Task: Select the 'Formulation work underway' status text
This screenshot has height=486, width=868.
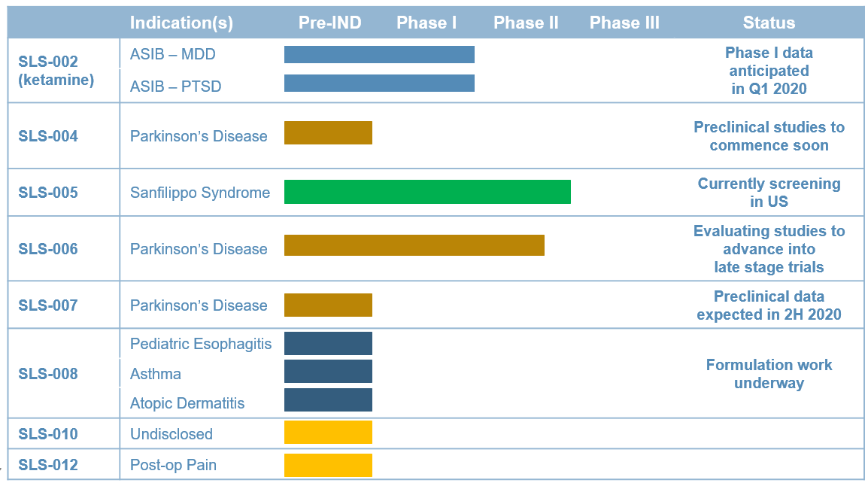Action: point(769,374)
